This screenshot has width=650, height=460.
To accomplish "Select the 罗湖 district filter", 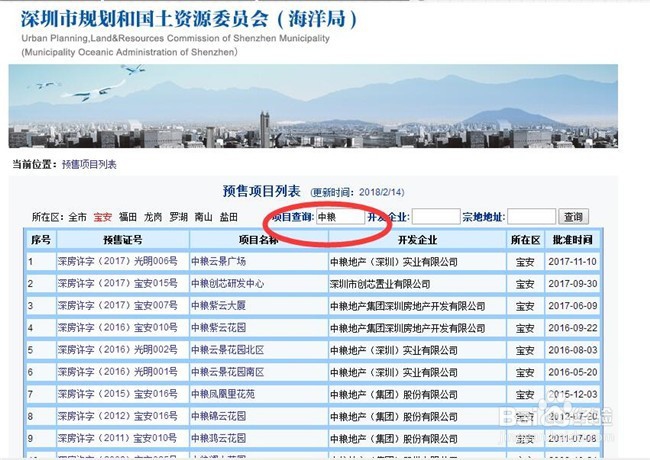I will (x=178, y=217).
